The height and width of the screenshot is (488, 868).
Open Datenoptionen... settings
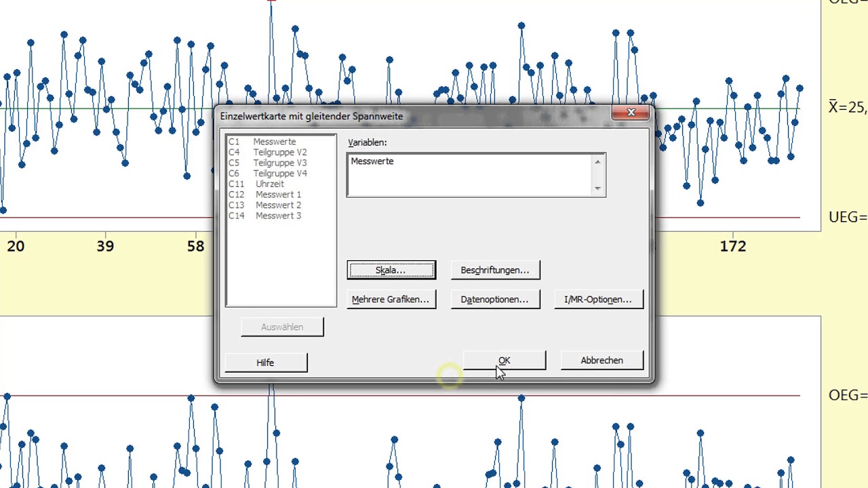(x=495, y=299)
